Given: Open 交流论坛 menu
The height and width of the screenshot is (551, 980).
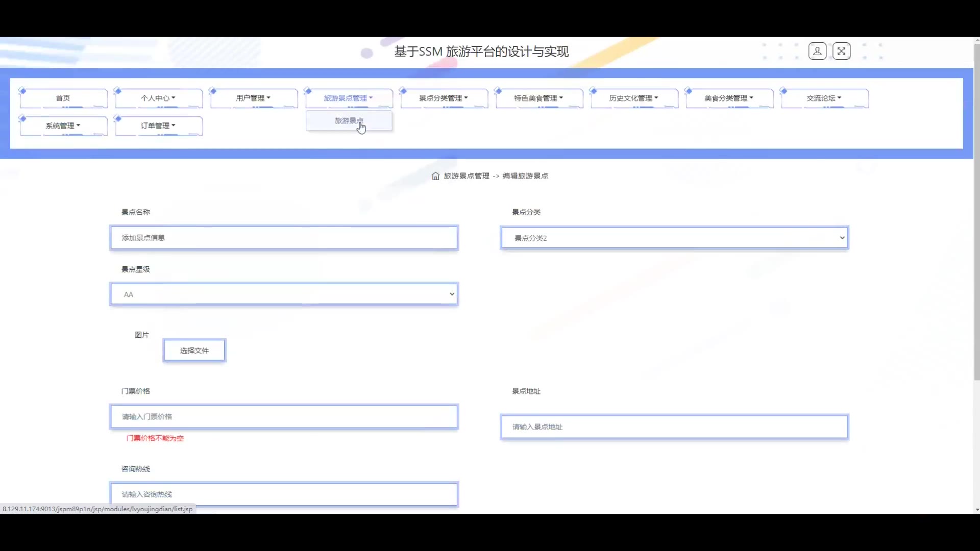Looking at the screenshot, I should click(824, 98).
